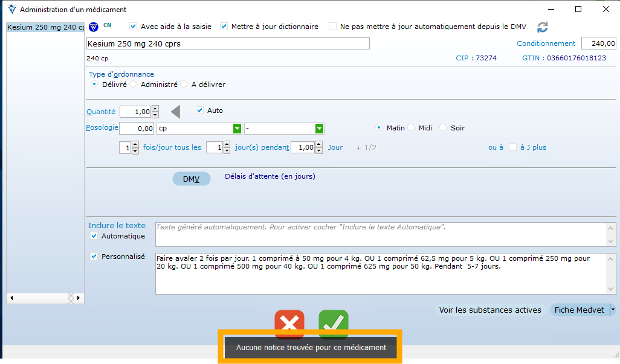
Task: Toggle the Personnalisé text checkbox
Action: click(x=94, y=256)
